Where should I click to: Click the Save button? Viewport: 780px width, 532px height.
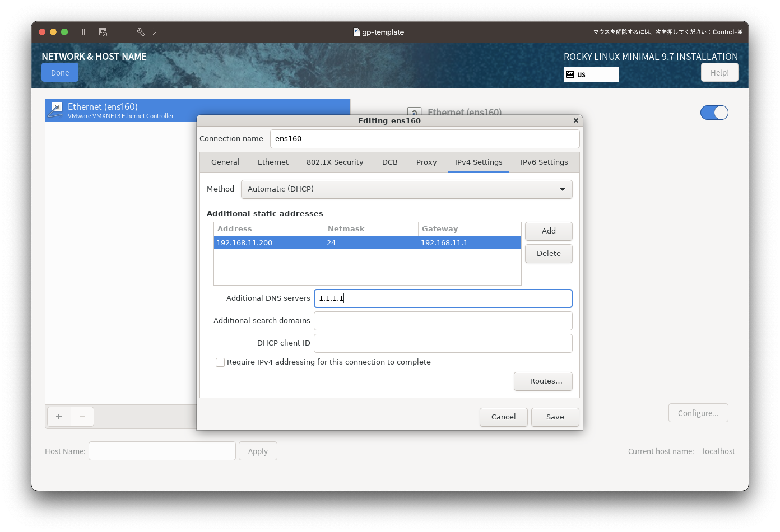click(x=555, y=417)
